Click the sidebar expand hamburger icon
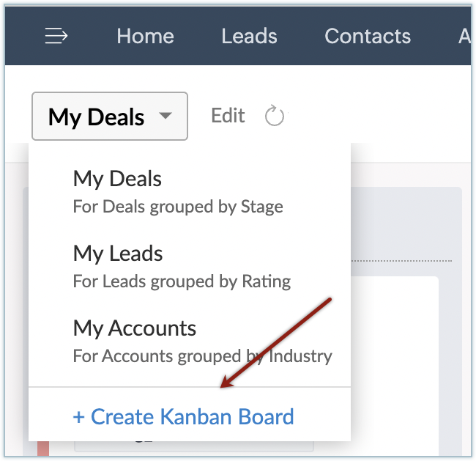476x461 pixels. click(56, 36)
